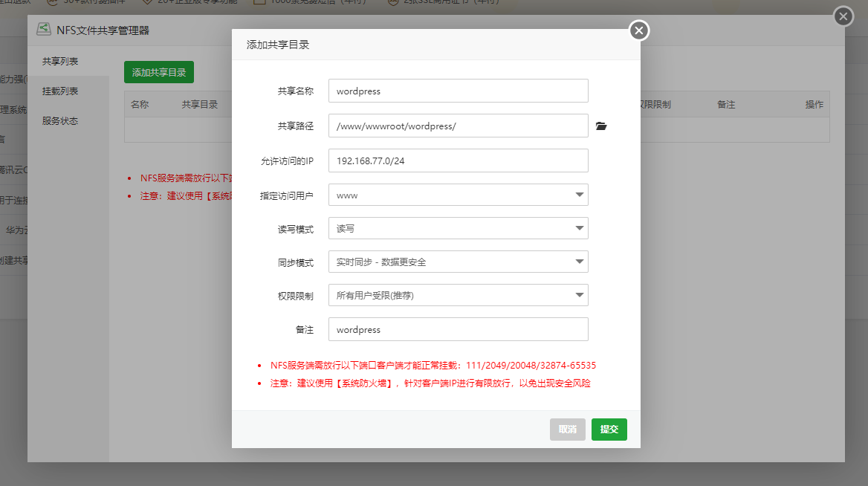
Task: Click the 50+款付费插件 icon at top
Action: point(51,3)
